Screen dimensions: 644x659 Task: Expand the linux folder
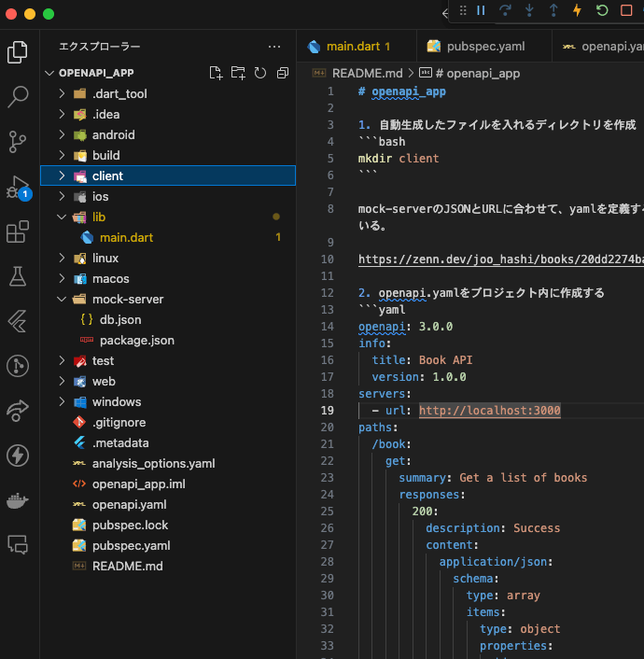tap(62, 258)
